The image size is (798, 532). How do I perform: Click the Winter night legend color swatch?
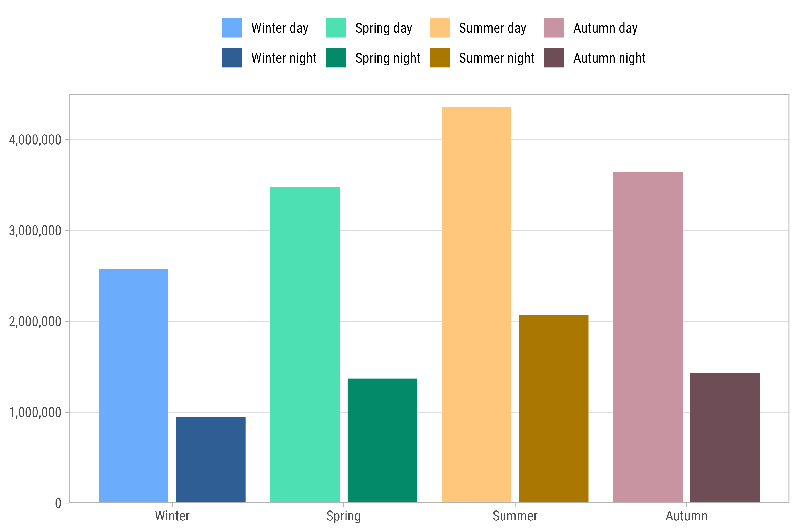(232, 58)
